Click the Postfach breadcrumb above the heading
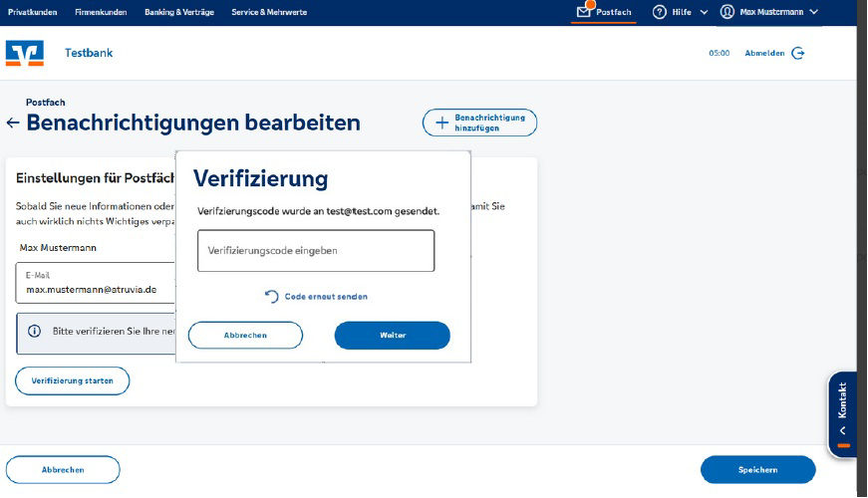The height and width of the screenshot is (498, 868). click(x=46, y=103)
